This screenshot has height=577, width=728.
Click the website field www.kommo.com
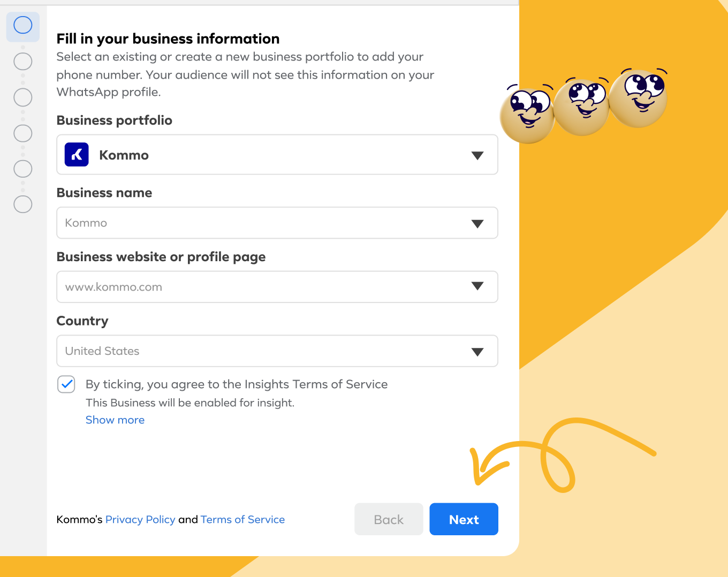pyautogui.click(x=277, y=287)
